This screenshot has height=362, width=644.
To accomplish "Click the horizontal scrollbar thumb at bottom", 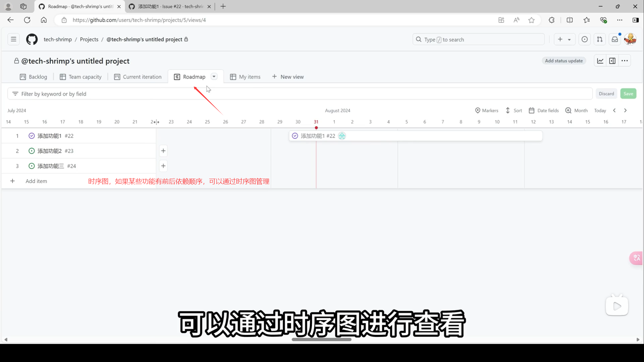I will point(321,340).
